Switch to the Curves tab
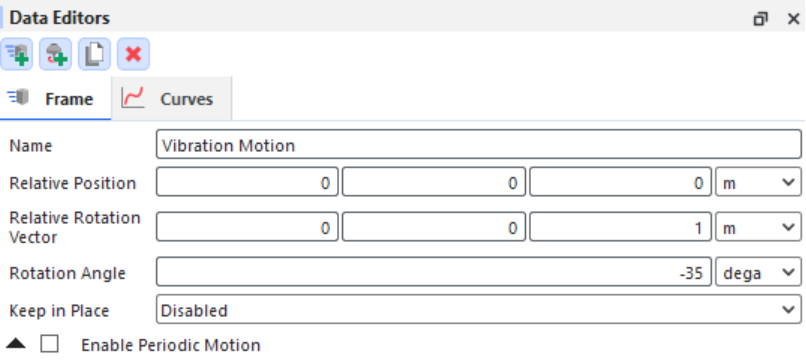 point(172,99)
